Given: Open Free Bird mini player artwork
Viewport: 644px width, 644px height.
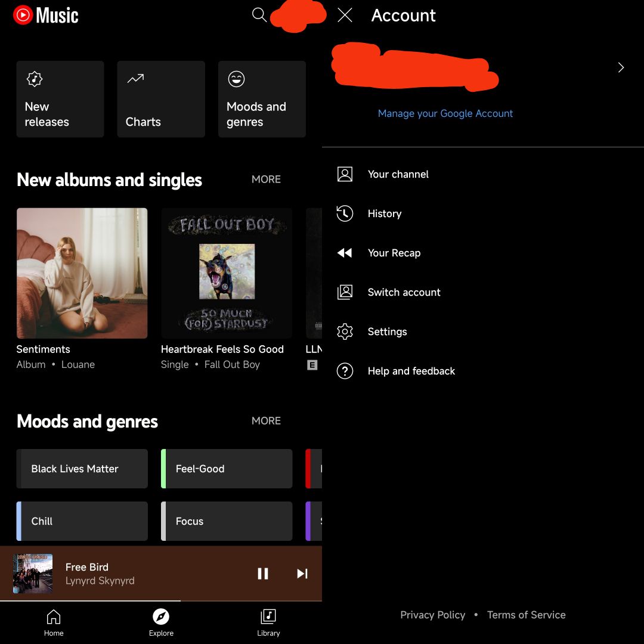Looking at the screenshot, I should point(33,574).
